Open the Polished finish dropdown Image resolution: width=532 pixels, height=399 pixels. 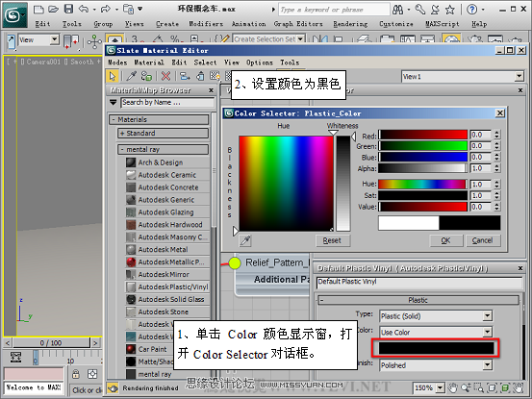pos(487,365)
